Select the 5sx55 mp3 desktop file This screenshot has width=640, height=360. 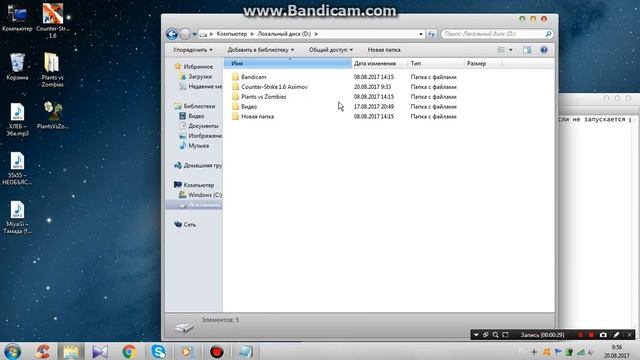point(17,168)
